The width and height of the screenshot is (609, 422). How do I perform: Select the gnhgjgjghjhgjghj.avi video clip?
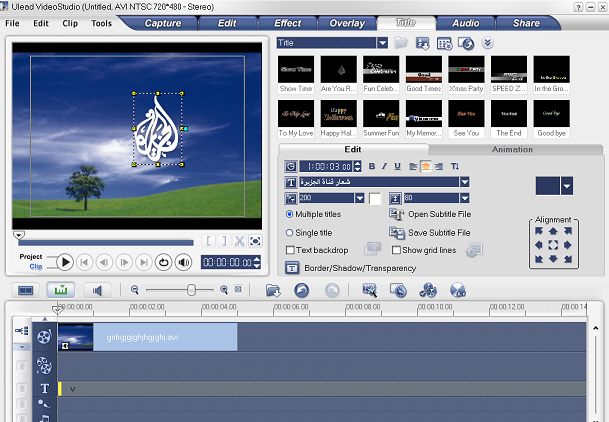tap(148, 337)
